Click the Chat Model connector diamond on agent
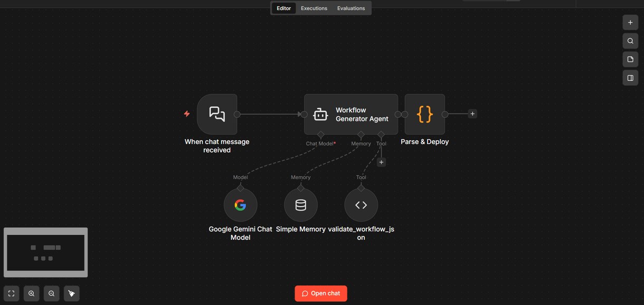 coord(320,135)
